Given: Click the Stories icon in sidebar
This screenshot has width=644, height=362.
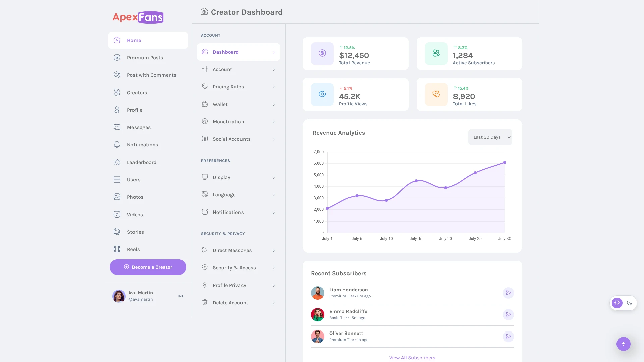Looking at the screenshot, I should pos(117,232).
